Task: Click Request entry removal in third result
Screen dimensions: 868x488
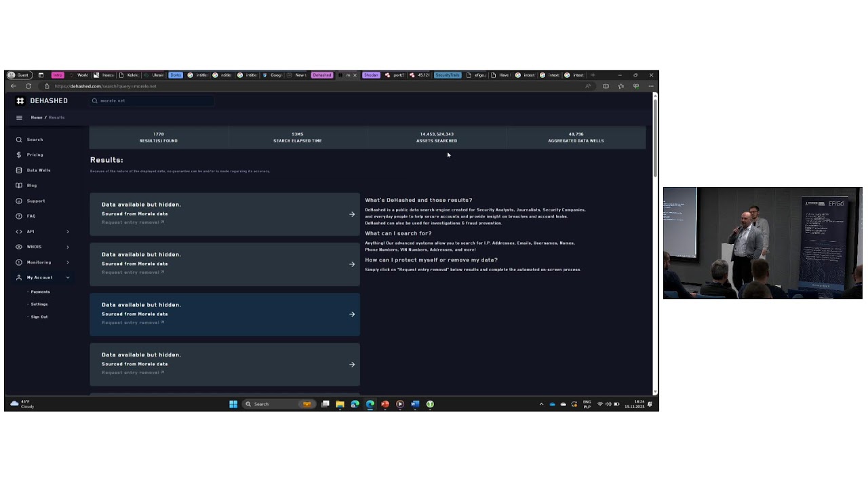Action: [133, 323]
